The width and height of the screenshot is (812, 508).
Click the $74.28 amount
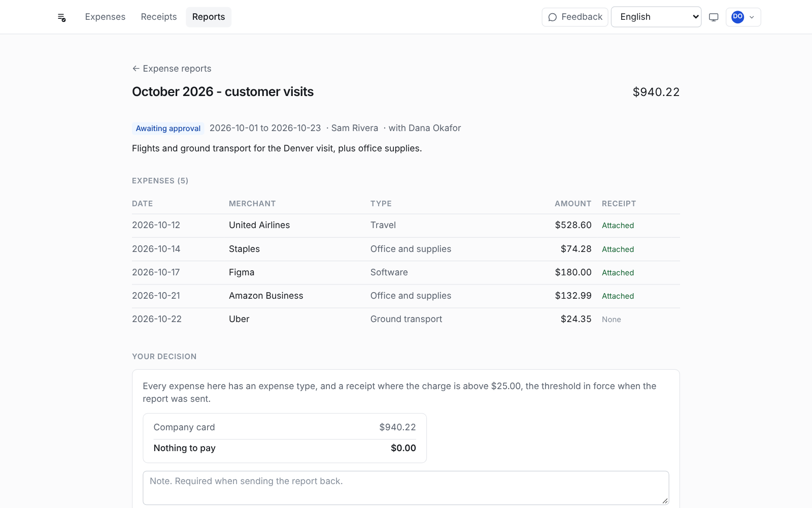(576, 249)
